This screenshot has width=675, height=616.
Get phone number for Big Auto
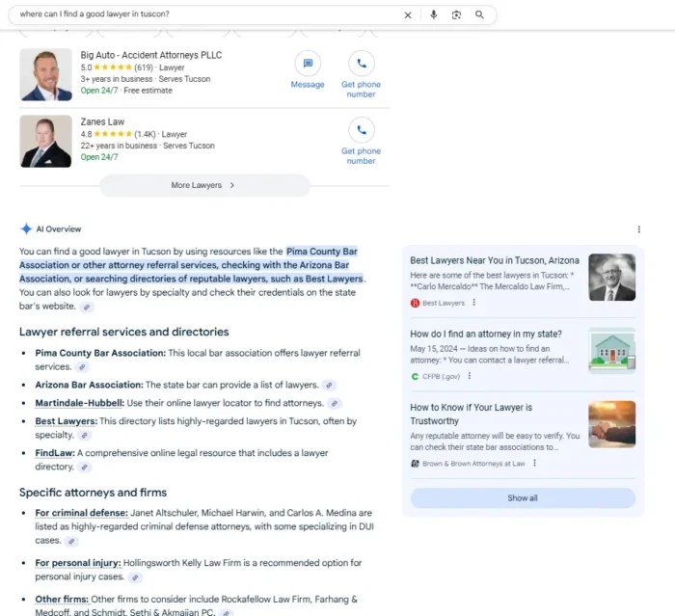pos(362,75)
